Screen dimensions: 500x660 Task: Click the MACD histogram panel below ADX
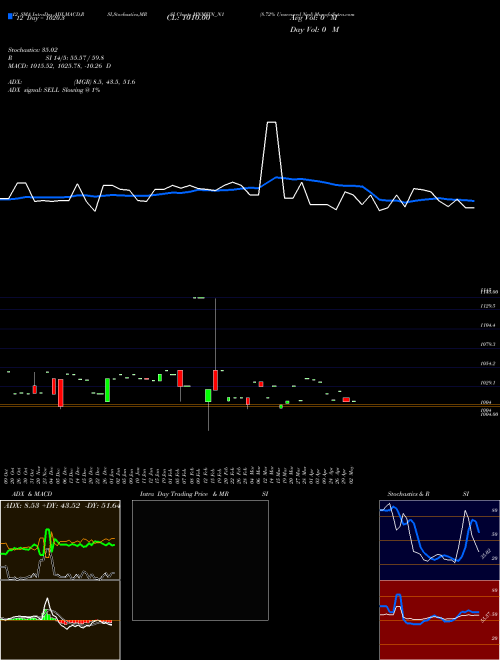pos(60,620)
